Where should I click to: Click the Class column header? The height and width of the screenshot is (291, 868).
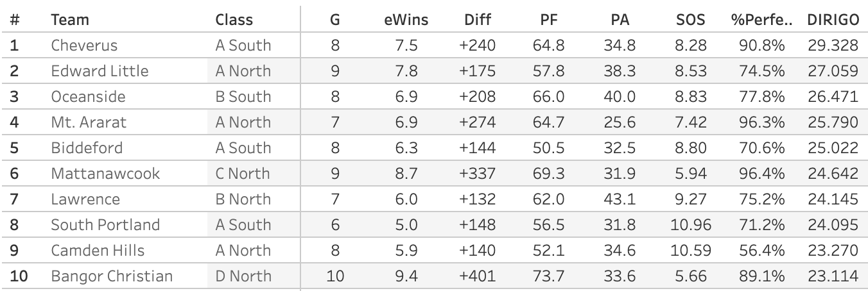point(234,20)
